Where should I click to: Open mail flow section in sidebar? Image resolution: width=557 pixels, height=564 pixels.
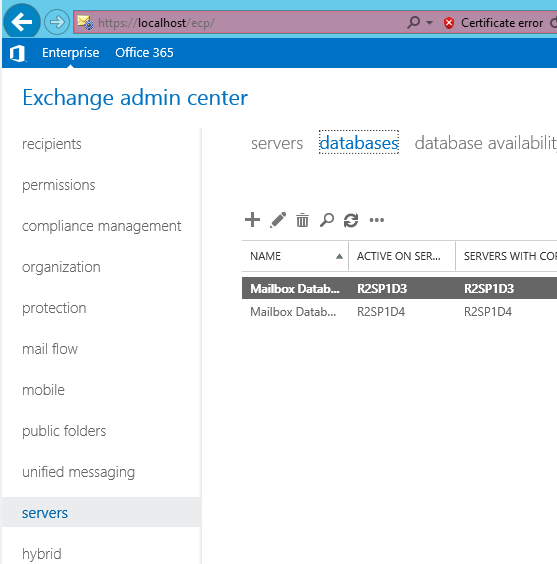(x=50, y=349)
